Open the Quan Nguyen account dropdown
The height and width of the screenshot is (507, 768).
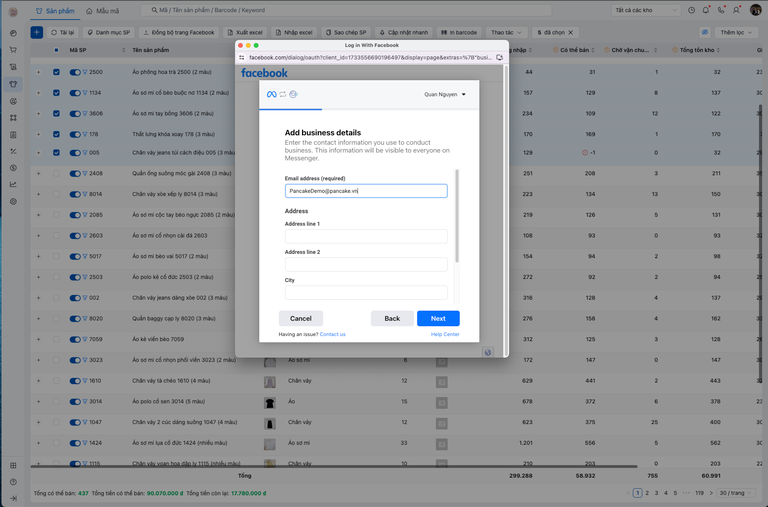tap(445, 95)
